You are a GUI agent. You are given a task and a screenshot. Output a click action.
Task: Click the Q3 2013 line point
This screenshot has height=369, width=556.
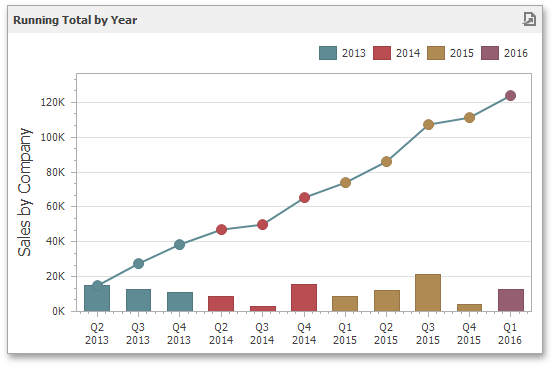(x=139, y=263)
